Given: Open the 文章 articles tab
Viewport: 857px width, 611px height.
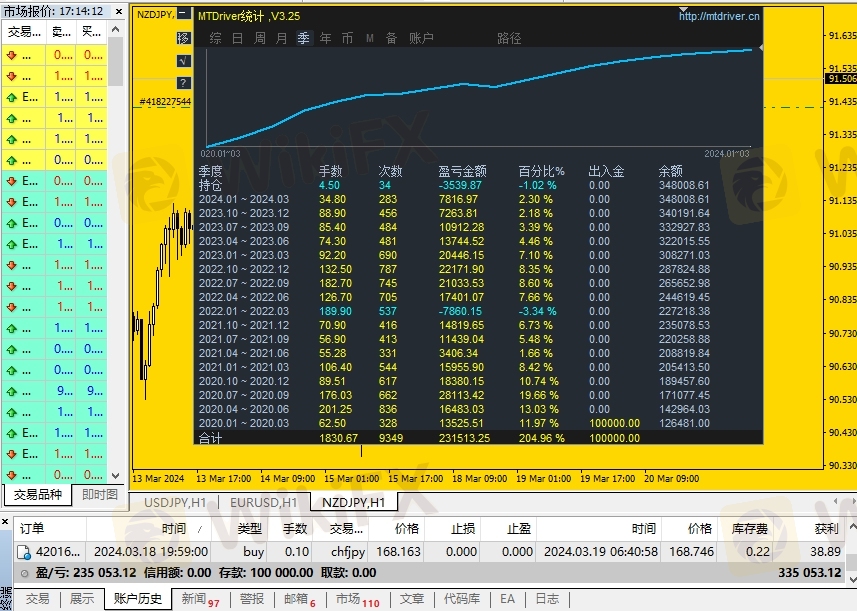Looking at the screenshot, I should tap(412, 599).
